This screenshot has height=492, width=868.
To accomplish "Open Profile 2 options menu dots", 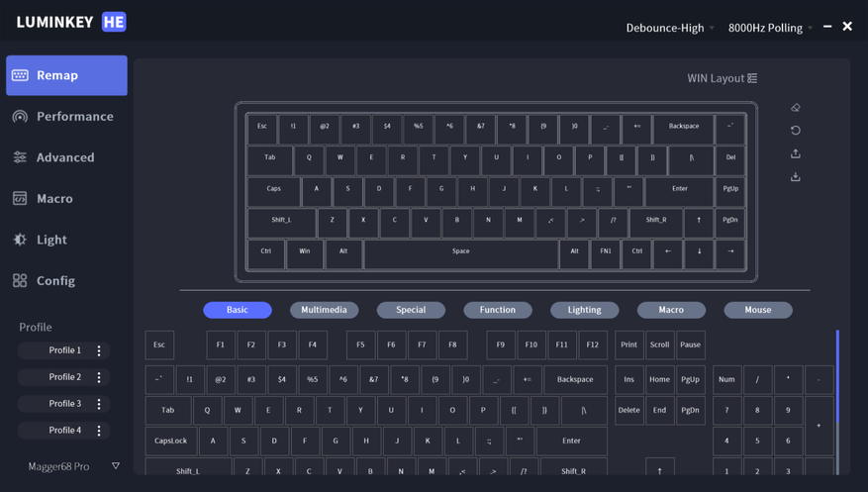I will 99,377.
